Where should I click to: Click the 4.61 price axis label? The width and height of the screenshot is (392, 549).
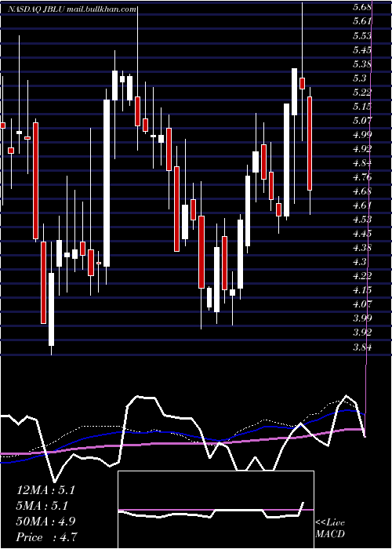point(362,205)
